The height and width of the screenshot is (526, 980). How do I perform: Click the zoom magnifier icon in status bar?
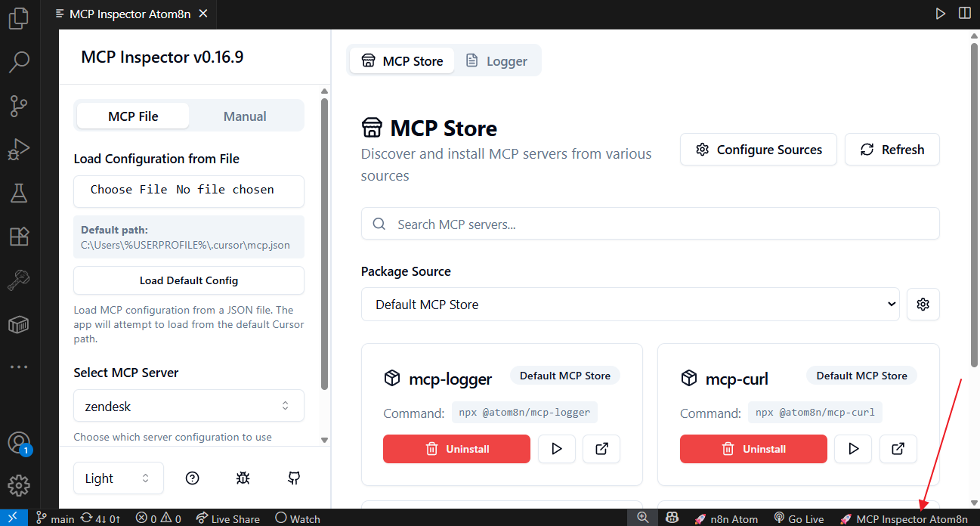(643, 518)
